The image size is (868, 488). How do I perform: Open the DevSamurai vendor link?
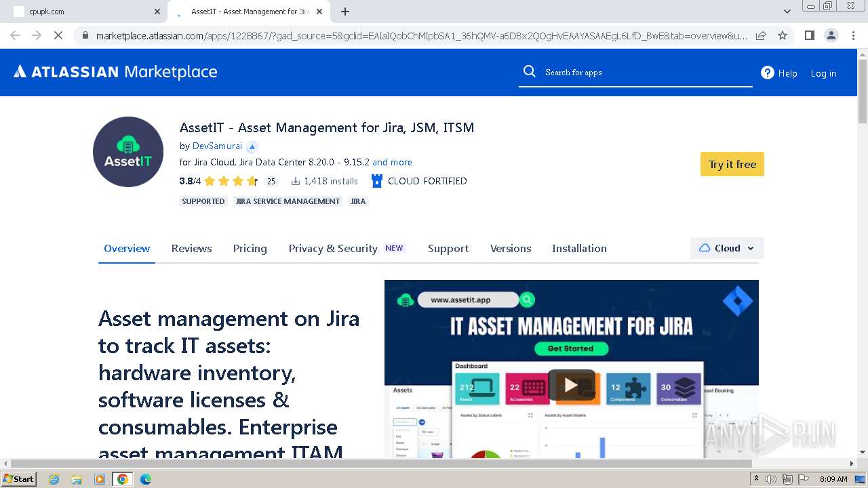pos(217,146)
